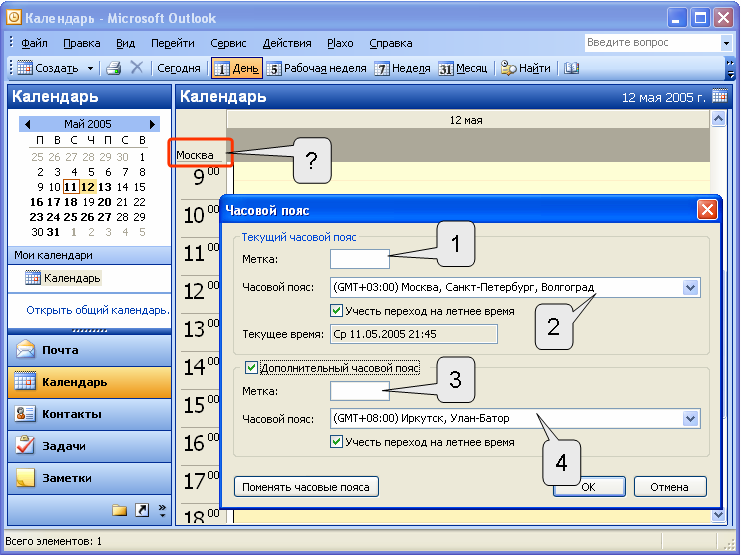The width and height of the screenshot is (741, 555).
Task: Click the Найти search button
Action: pos(526,69)
